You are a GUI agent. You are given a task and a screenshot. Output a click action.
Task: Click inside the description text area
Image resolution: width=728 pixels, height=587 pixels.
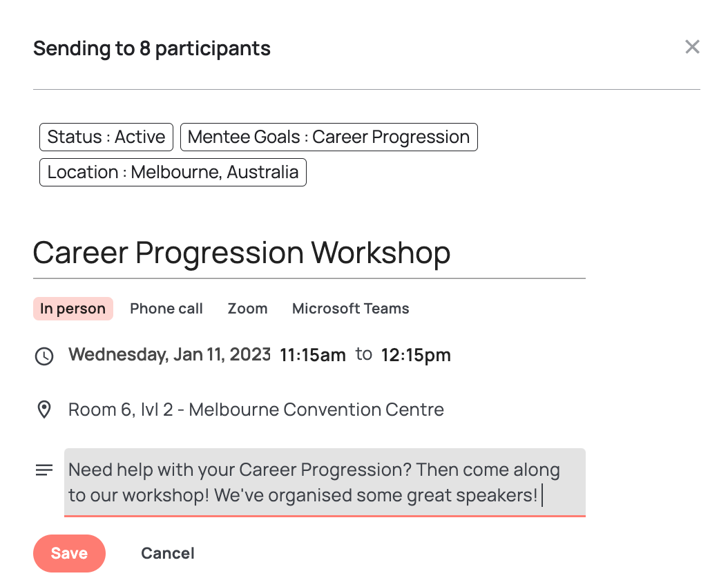pyautogui.click(x=325, y=482)
